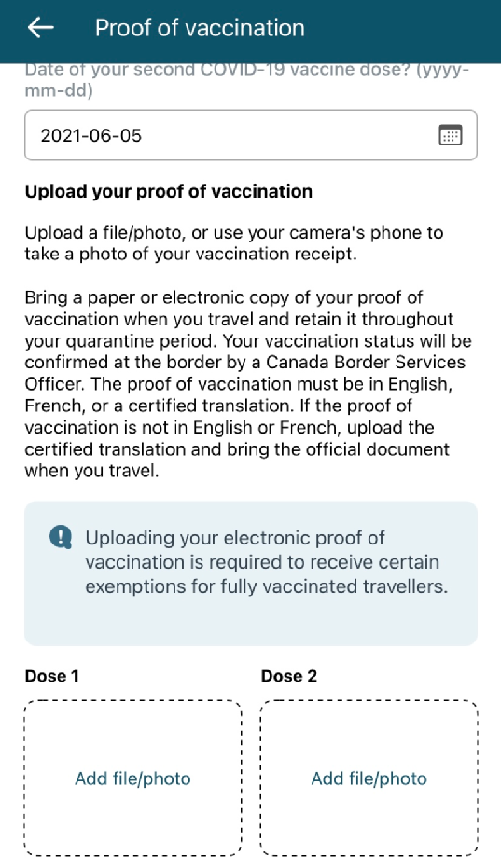This screenshot has width=501, height=868.
Task: Tap the second vaccine dose date label
Action: click(x=246, y=80)
